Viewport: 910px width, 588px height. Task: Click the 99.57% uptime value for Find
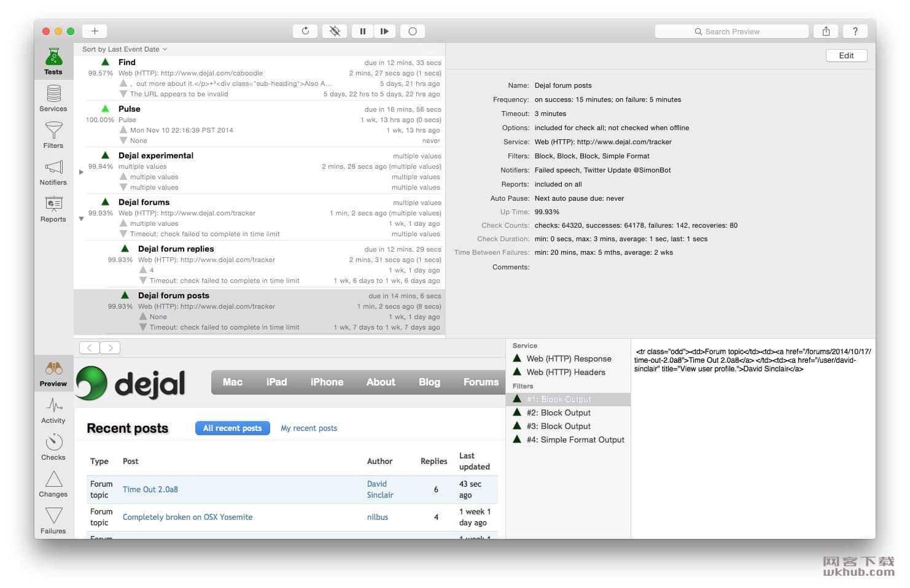click(x=101, y=73)
